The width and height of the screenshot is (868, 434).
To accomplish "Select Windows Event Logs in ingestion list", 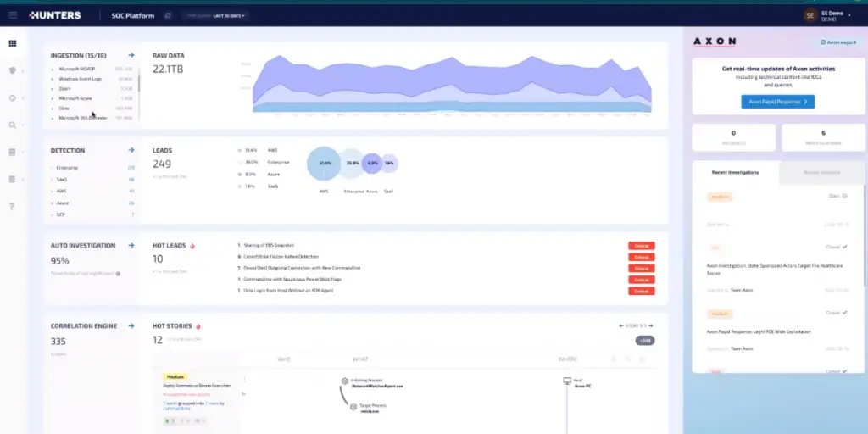I will 92,79.
